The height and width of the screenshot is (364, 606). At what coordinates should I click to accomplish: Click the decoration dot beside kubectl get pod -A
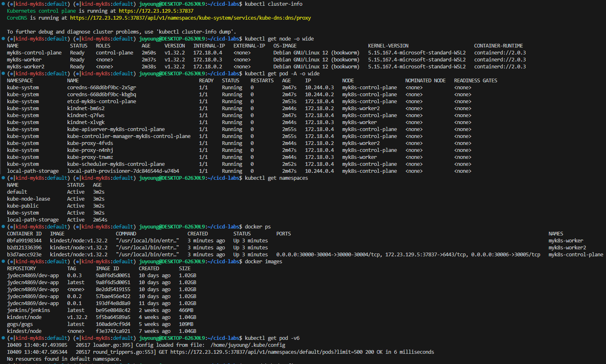coord(3,74)
